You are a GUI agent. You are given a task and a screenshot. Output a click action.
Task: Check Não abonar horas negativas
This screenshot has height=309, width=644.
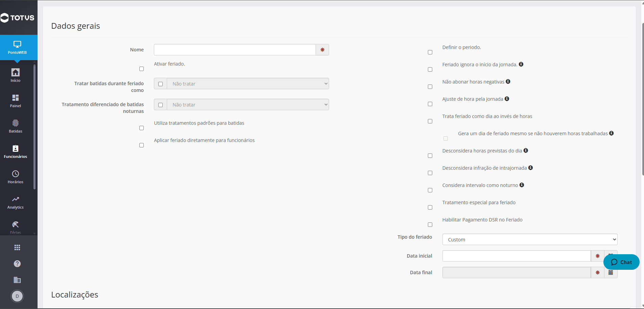click(x=430, y=87)
